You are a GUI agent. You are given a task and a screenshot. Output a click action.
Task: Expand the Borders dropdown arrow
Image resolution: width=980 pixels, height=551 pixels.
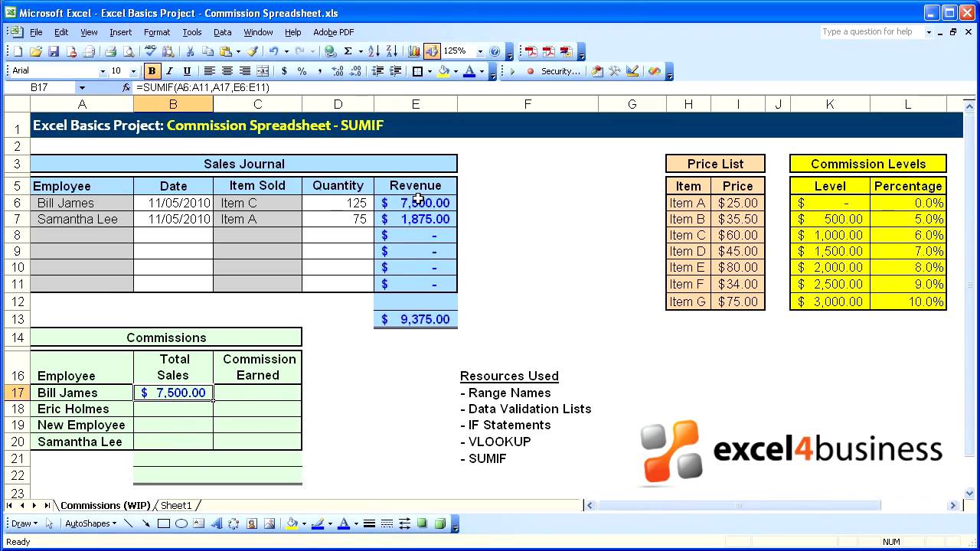pyautogui.click(x=430, y=71)
